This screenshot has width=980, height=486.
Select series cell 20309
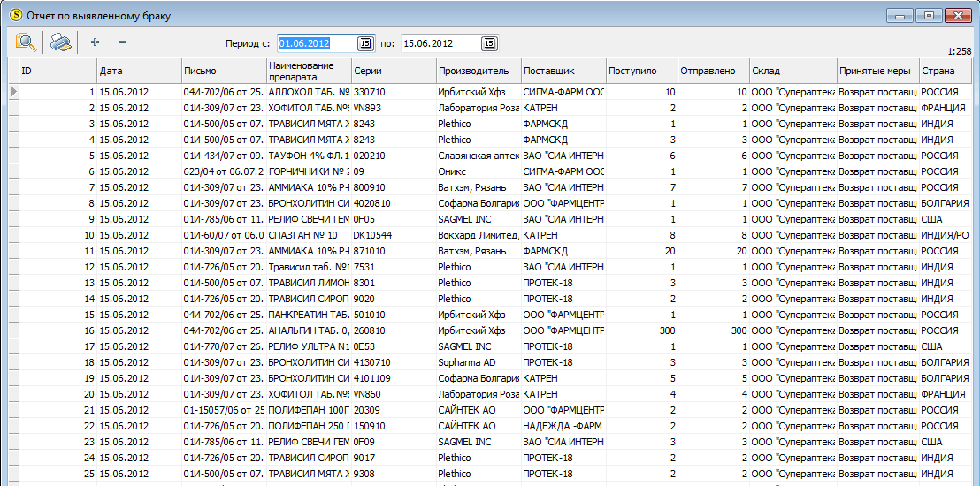394,410
